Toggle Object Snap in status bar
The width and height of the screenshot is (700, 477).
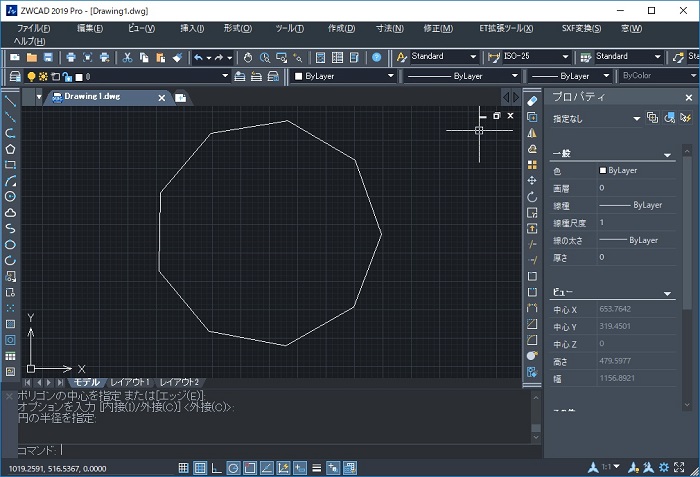point(250,468)
